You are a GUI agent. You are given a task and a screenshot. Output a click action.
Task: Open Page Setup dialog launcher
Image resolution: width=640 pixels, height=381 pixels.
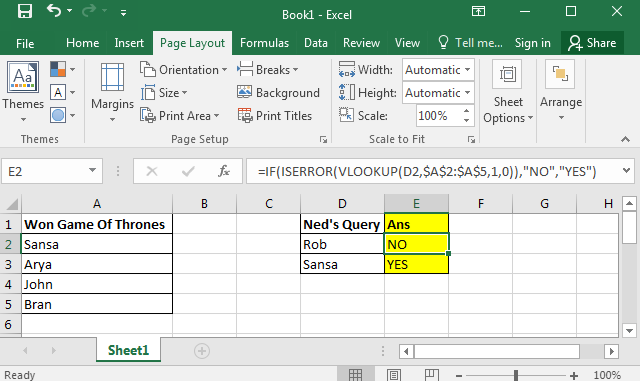point(323,140)
